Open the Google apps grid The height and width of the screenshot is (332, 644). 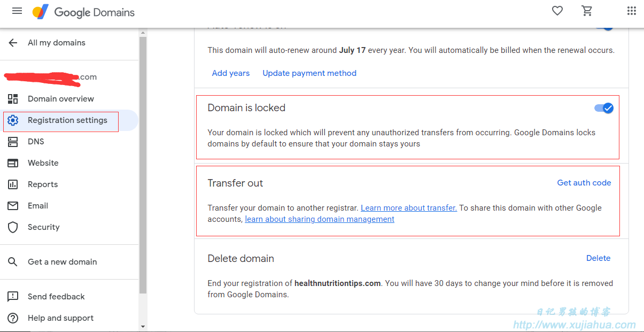[x=631, y=11]
